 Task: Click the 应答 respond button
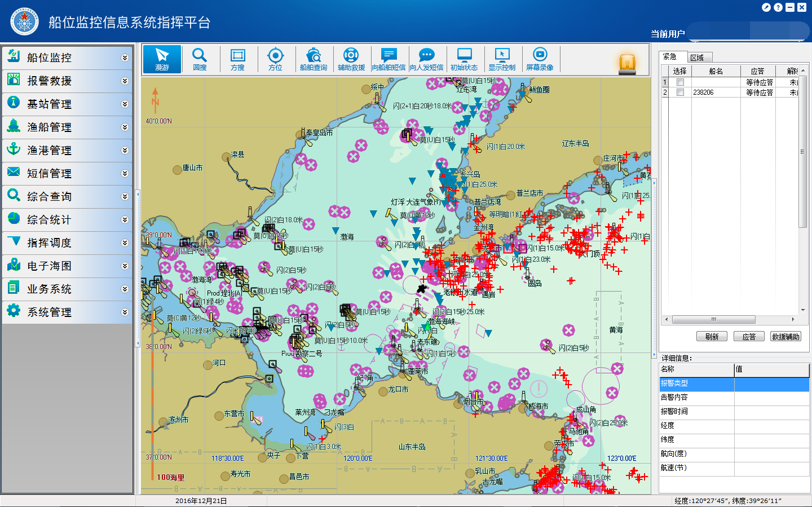pyautogui.click(x=749, y=336)
